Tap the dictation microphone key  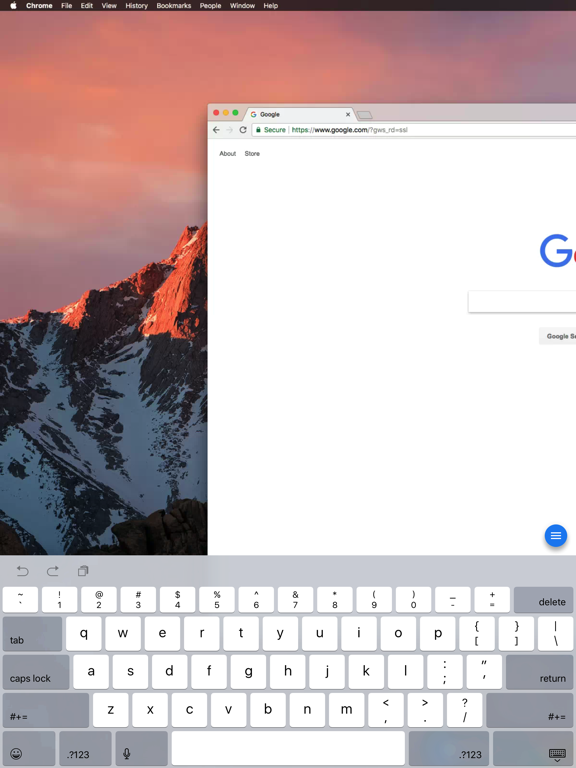tap(142, 748)
